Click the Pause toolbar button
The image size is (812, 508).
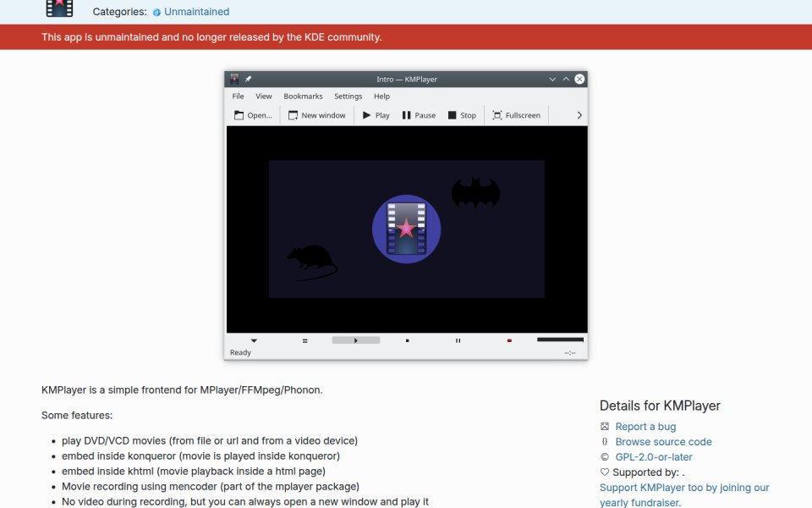click(419, 115)
